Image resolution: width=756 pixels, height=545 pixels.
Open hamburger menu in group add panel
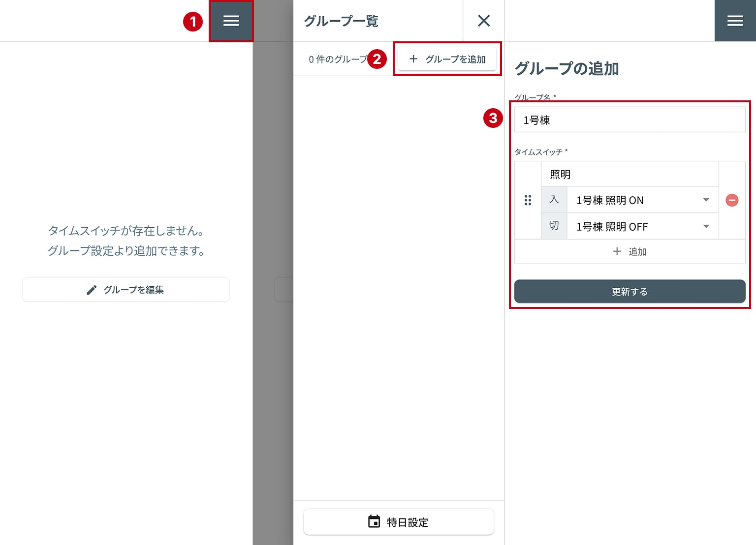tap(735, 21)
